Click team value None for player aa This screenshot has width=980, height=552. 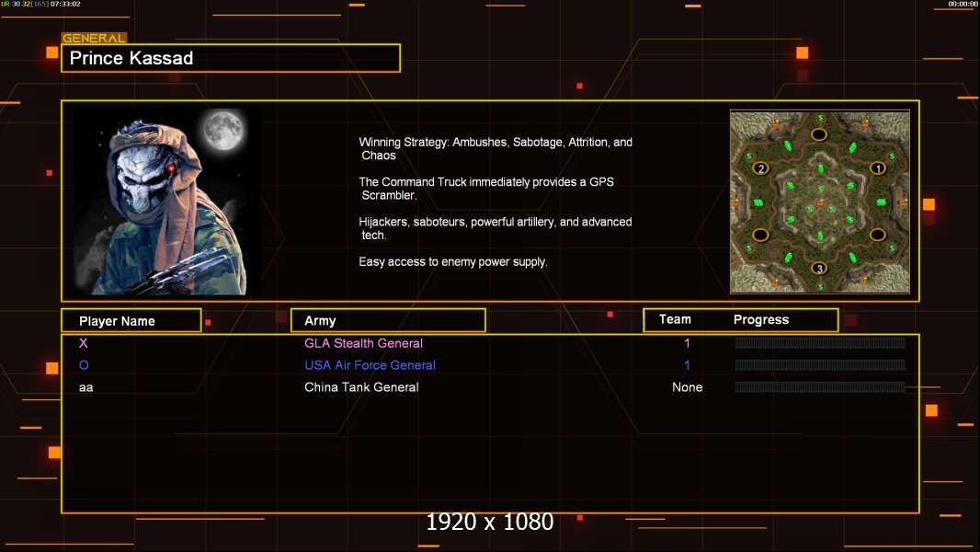point(687,387)
